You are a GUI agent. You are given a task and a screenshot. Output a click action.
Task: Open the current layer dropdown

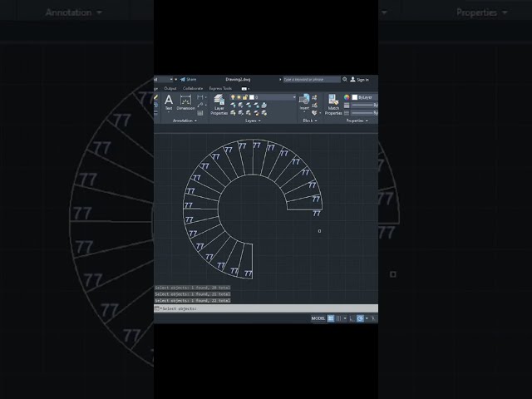294,97
